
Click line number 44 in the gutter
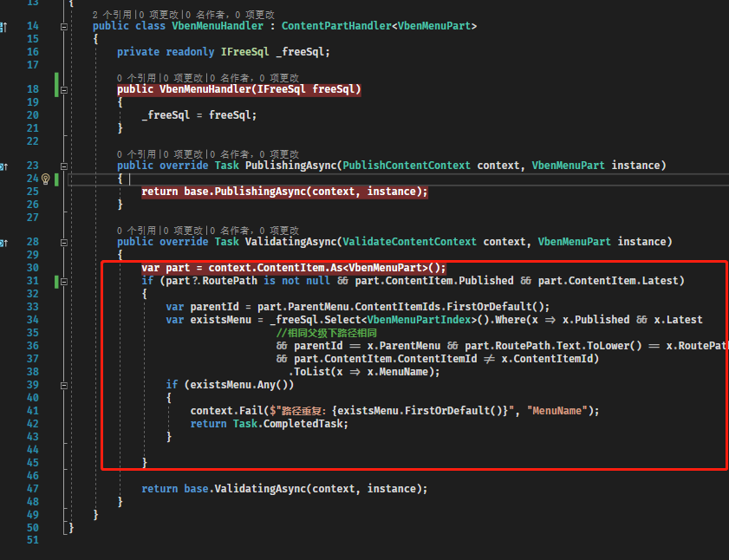click(33, 450)
